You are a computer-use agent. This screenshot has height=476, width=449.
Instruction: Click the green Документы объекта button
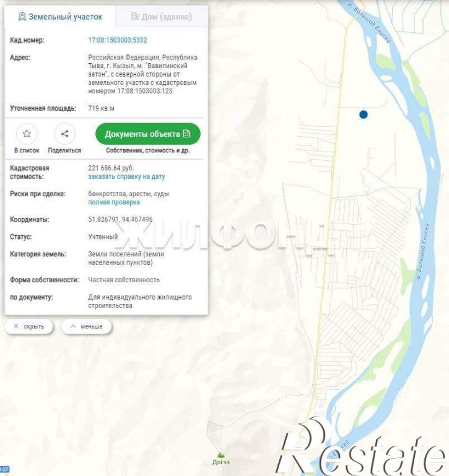[x=148, y=134]
